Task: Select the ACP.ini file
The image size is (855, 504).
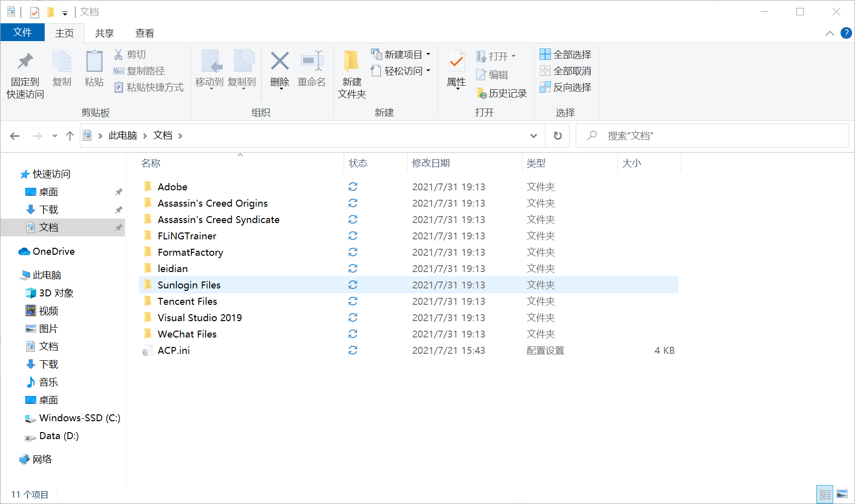Action: click(174, 350)
